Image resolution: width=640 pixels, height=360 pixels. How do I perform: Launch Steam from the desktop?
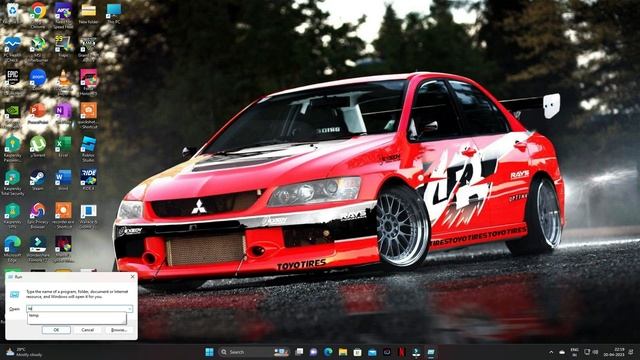coord(38,180)
